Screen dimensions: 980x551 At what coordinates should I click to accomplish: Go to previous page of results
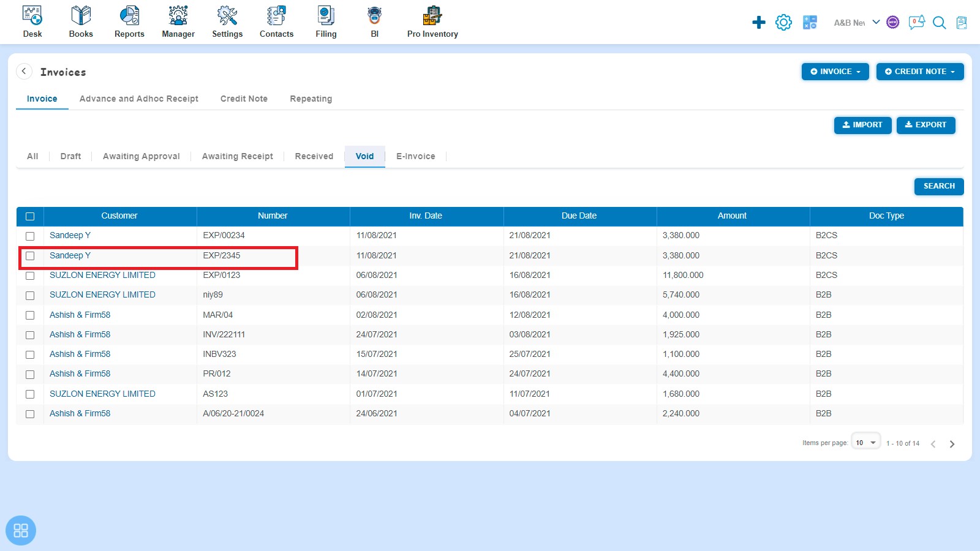[x=933, y=444]
